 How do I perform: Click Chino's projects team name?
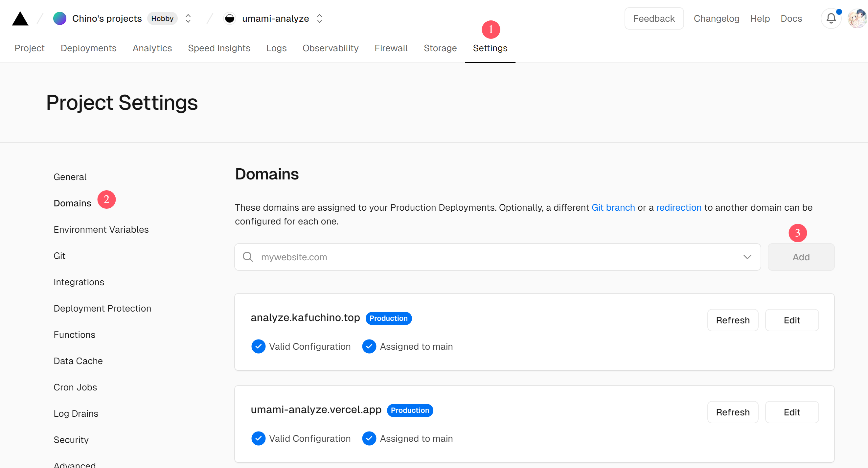[107, 18]
